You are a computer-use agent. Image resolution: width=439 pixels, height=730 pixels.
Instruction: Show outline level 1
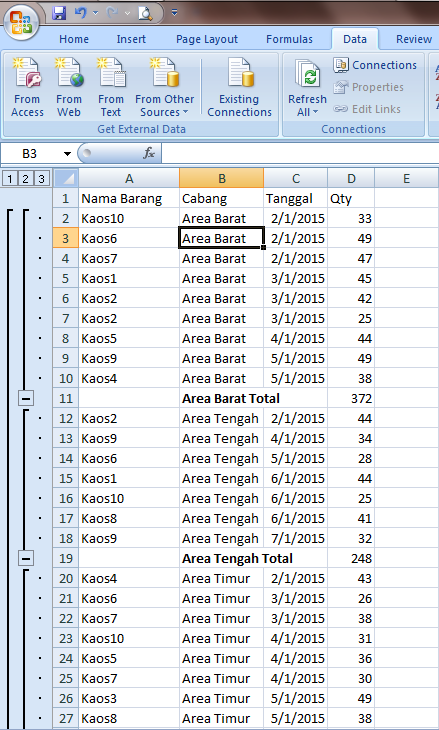(x=10, y=178)
